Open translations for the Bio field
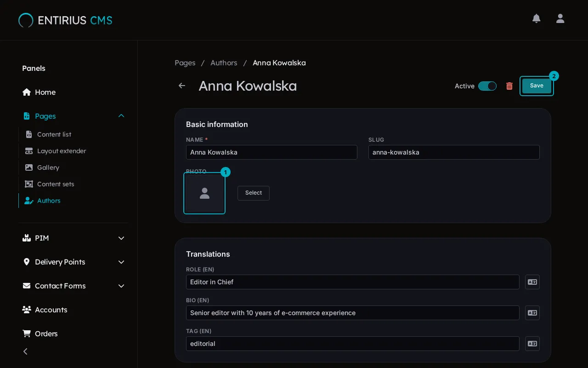This screenshot has width=588, height=368. pos(532,313)
